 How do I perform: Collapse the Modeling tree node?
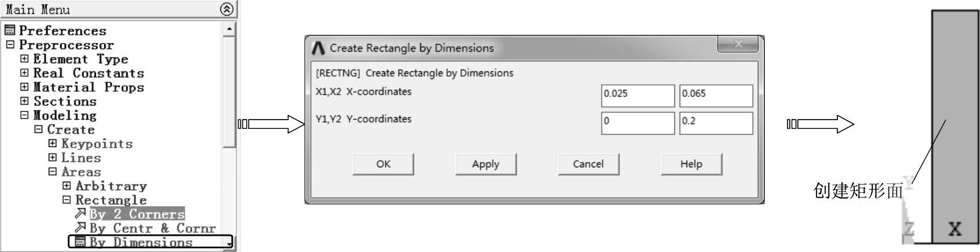[x=24, y=115]
